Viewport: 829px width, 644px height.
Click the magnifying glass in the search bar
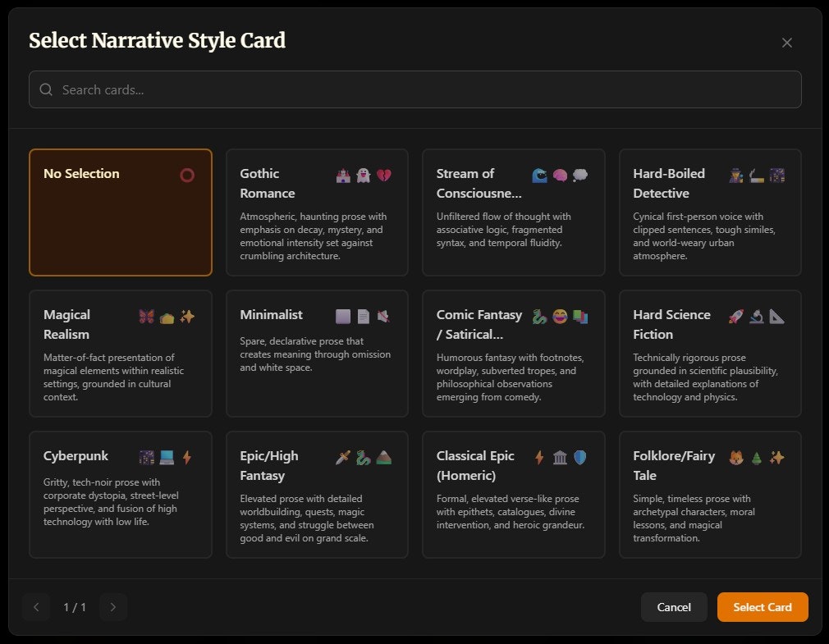tap(46, 89)
